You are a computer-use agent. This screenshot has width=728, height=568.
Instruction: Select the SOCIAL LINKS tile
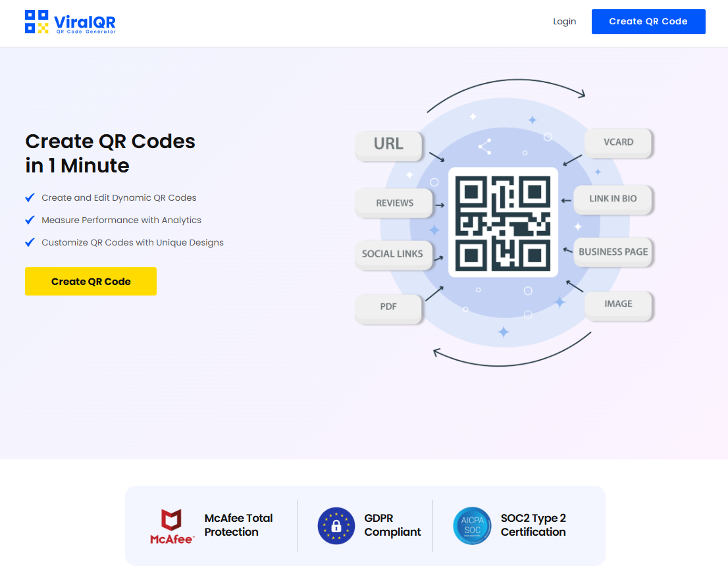coord(393,254)
